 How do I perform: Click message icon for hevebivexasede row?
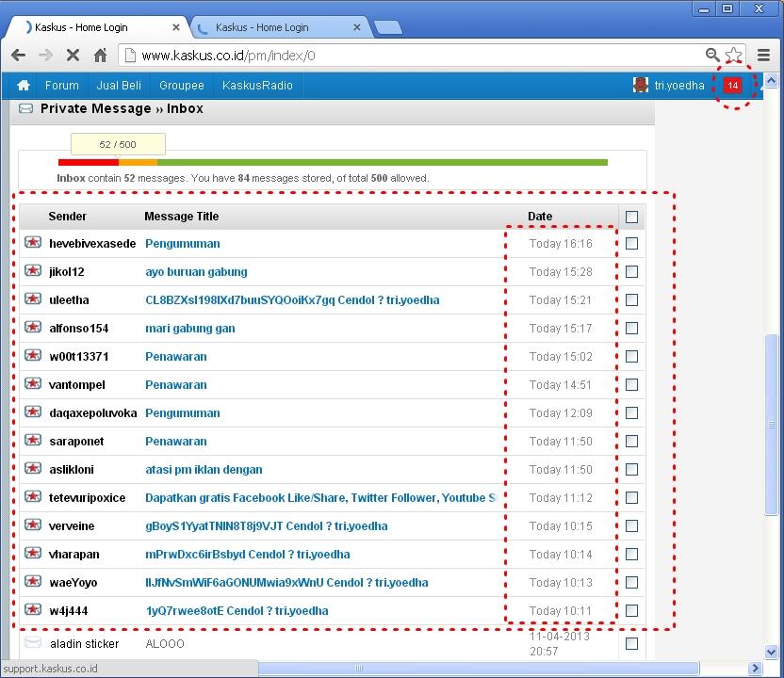(x=33, y=243)
